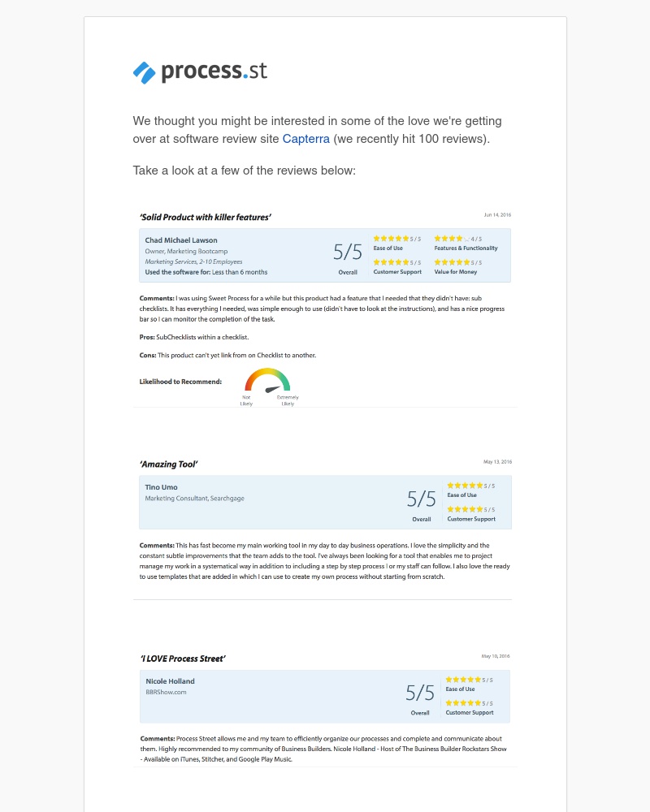The height and width of the screenshot is (812, 650).
Task: Click the 5/5 Overall score in Tino's review
Action: 422,499
